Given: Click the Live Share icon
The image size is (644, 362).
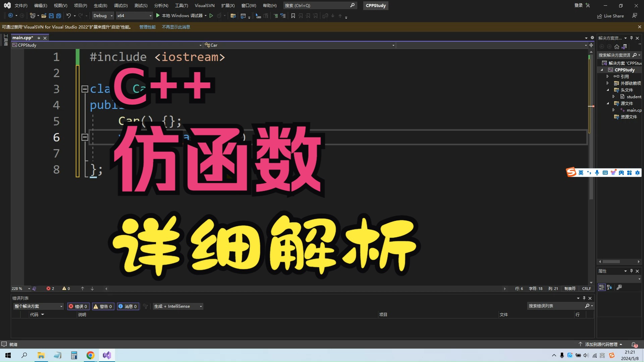Looking at the screenshot, I should [600, 16].
